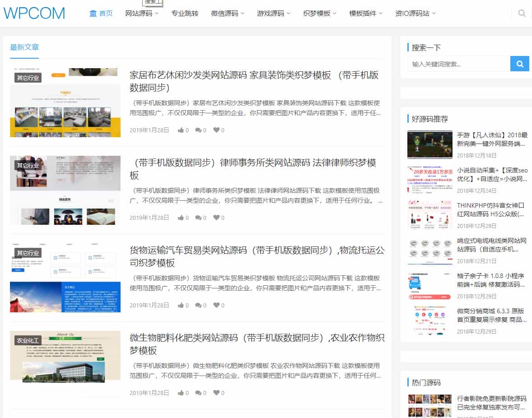Click the thumbs-up icon on the 微生物肥料 article
The width and height of the screenshot is (532, 418).
(182, 393)
